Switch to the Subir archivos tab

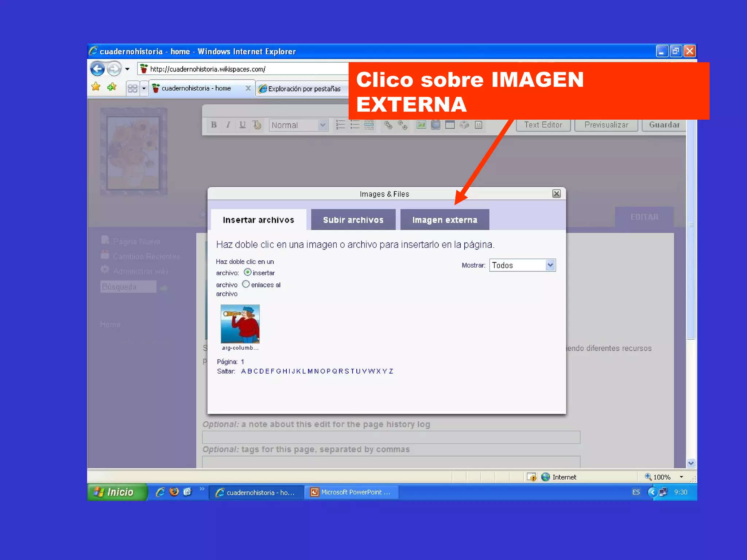coord(353,219)
